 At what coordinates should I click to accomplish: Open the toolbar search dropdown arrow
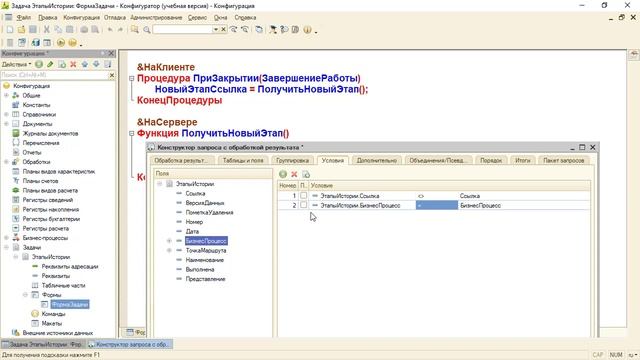[216, 29]
